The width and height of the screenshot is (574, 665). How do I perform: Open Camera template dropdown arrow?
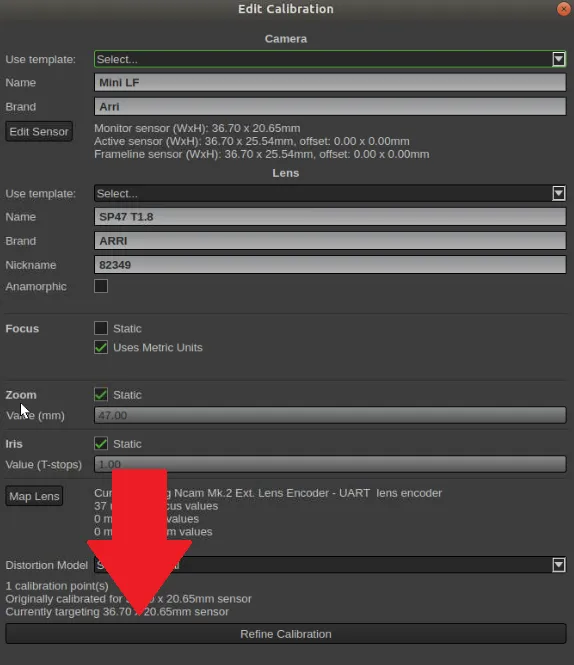(558, 59)
